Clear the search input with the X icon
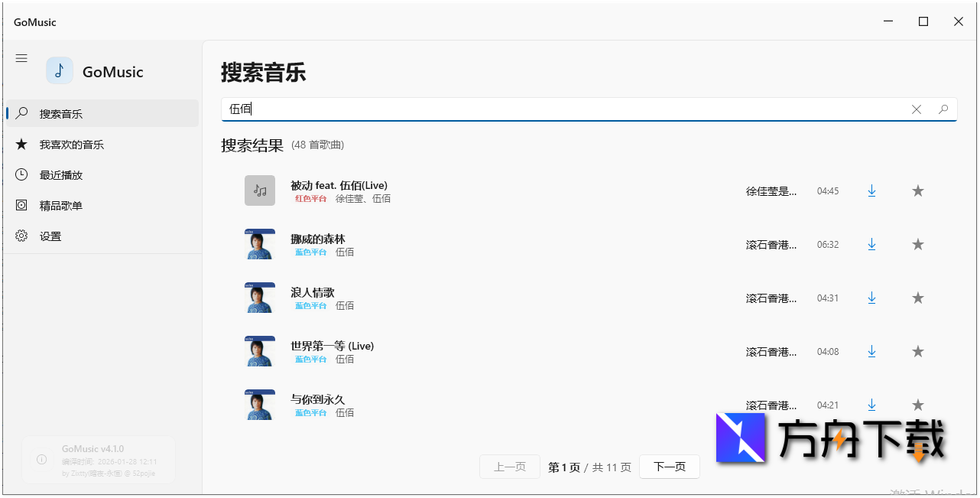The height and width of the screenshot is (498, 980). [x=917, y=109]
